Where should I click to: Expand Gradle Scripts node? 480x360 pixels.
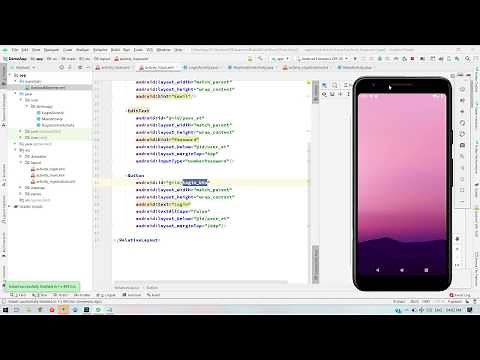tap(10, 207)
